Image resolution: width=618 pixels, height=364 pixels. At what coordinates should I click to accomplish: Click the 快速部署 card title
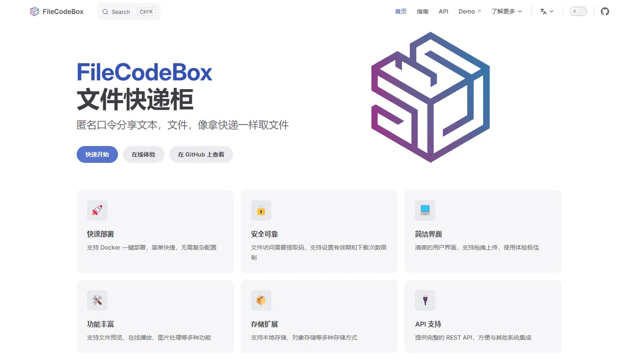pos(101,234)
